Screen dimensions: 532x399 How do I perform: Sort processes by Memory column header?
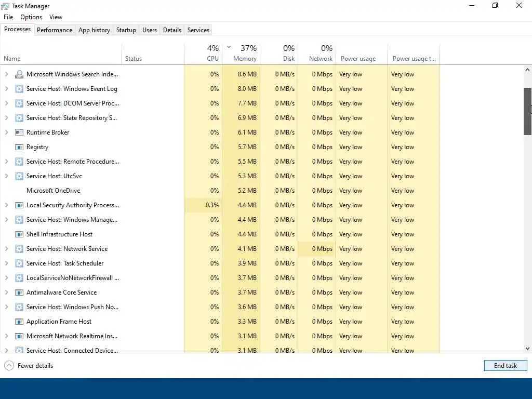point(241,54)
